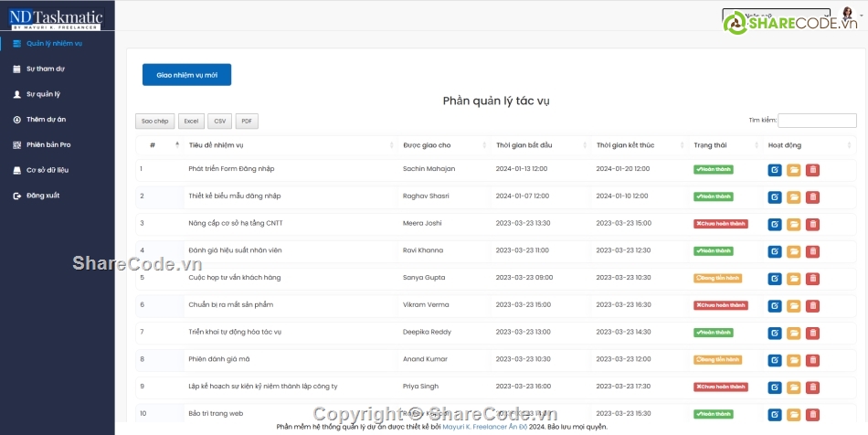Edit task Đánh giá hiệu suất nhân viên
The image size is (868, 435).
[775, 251]
